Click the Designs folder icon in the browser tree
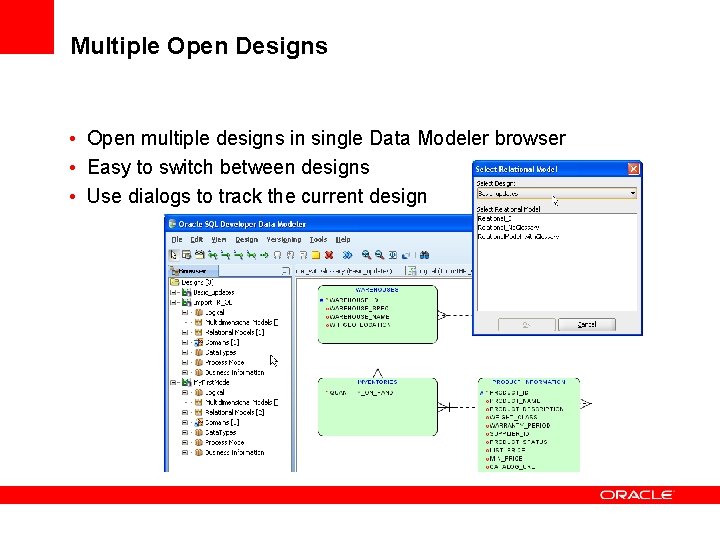Image resolution: width=720 pixels, height=540 pixels. [x=174, y=282]
